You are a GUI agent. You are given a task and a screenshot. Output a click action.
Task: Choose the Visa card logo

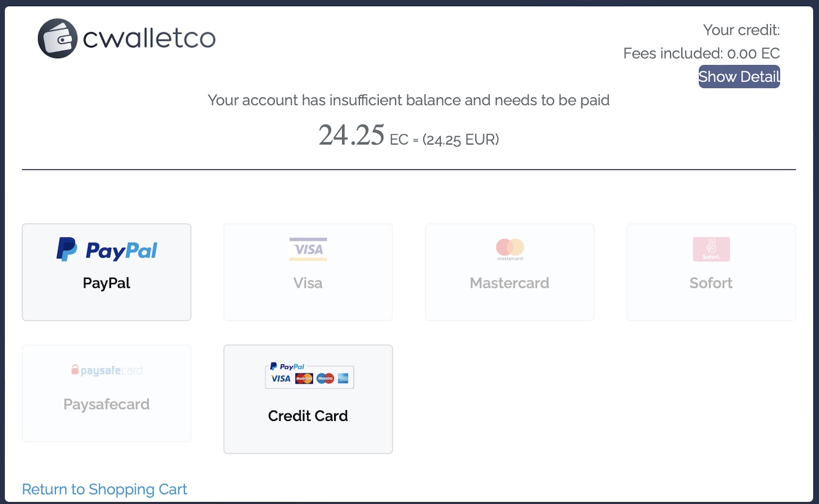308,249
